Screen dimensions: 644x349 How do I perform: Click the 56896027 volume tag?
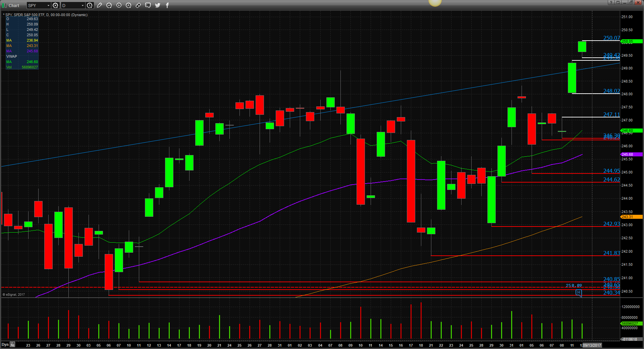coord(632,323)
